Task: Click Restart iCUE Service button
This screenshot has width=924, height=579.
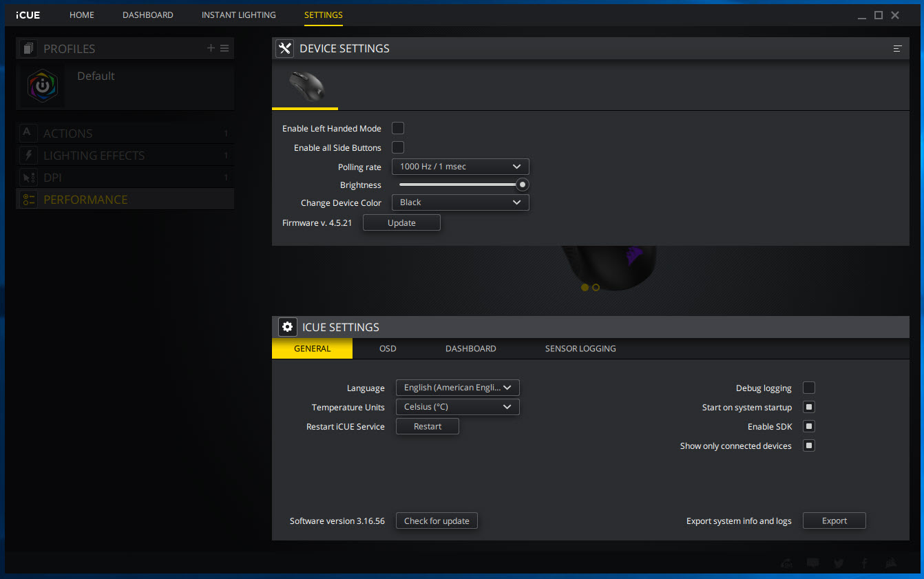Action: coord(427,426)
